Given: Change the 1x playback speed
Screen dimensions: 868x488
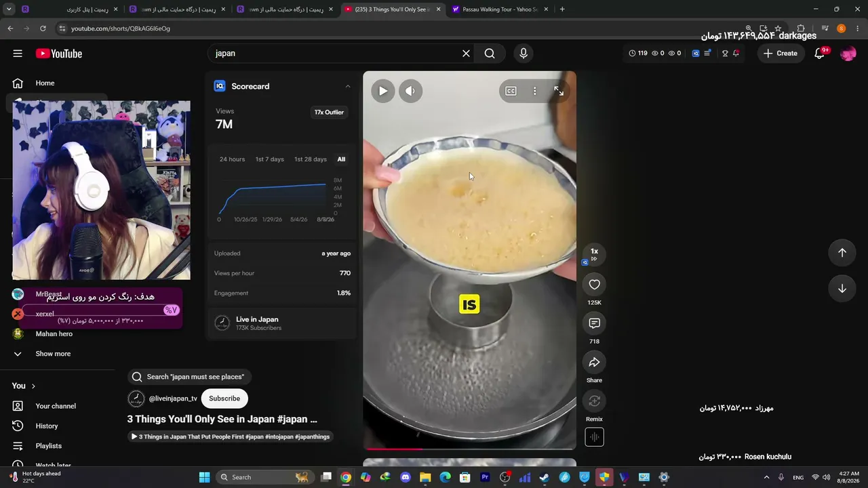Looking at the screenshot, I should [x=594, y=255].
